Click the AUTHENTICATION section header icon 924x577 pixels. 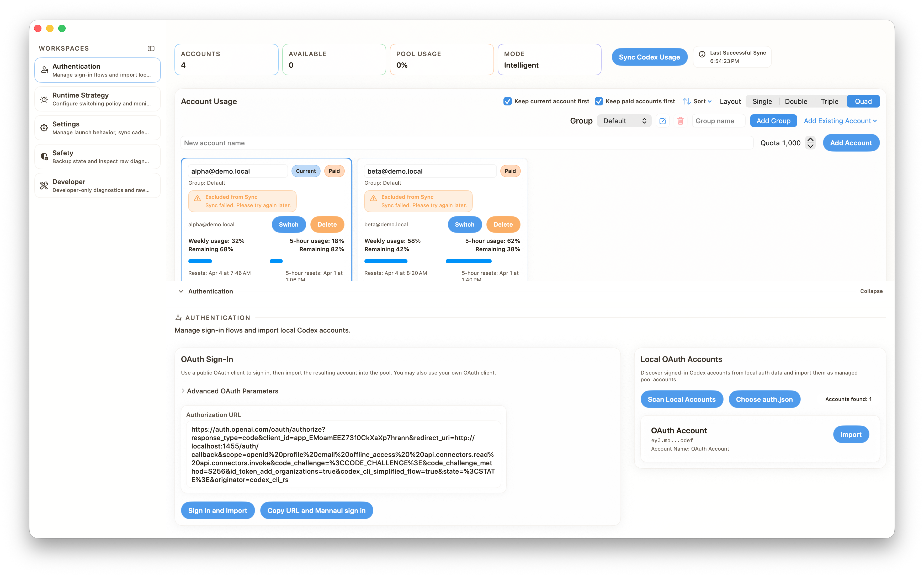(x=178, y=318)
